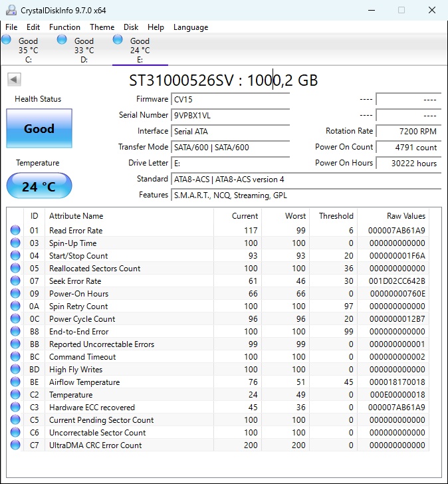
Task: Select the Airflow Temperature attribute name
Action: click(x=84, y=382)
